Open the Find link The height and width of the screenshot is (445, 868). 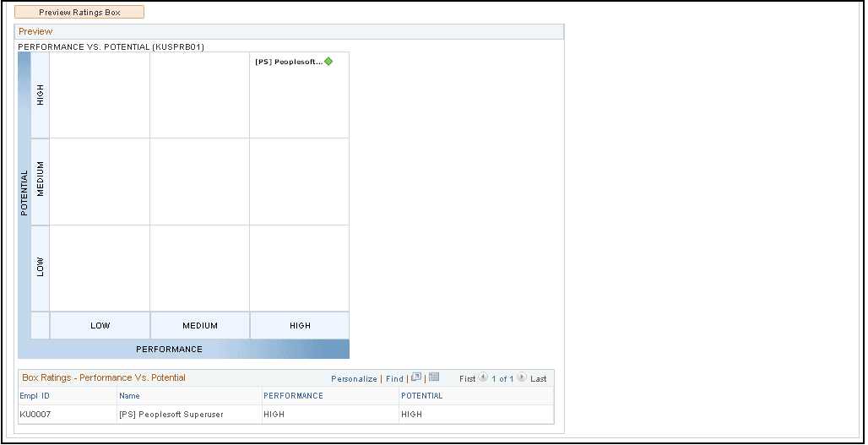pyautogui.click(x=394, y=379)
